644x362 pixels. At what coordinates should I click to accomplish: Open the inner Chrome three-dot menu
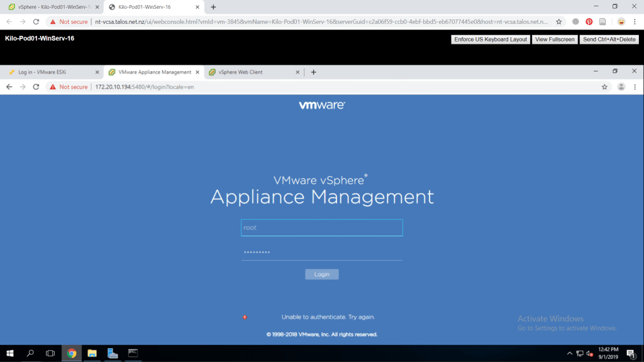click(x=635, y=87)
